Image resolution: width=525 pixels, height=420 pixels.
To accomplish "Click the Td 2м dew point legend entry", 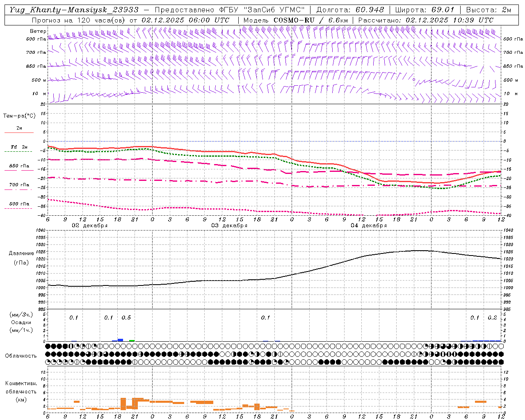I will [19, 147].
